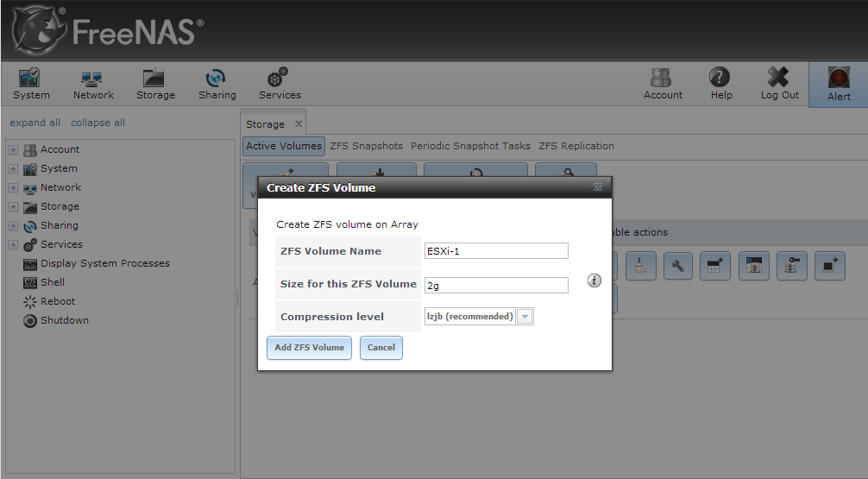868x479 pixels.
Task: Open the Compression level dropdown arrow
Action: click(525, 317)
